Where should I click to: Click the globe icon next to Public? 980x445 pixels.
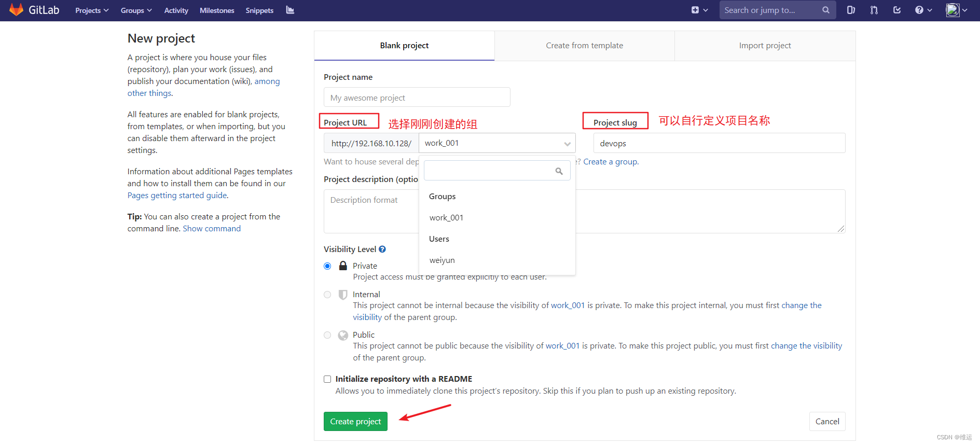click(343, 335)
